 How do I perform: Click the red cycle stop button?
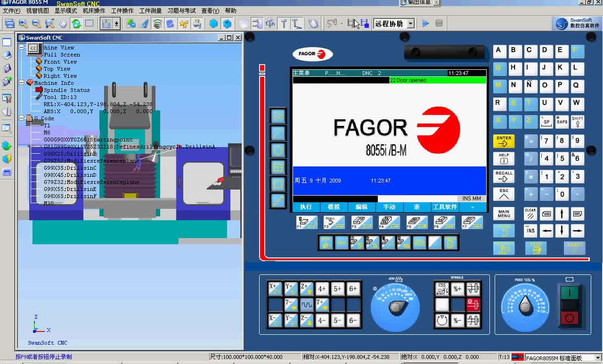(569, 318)
